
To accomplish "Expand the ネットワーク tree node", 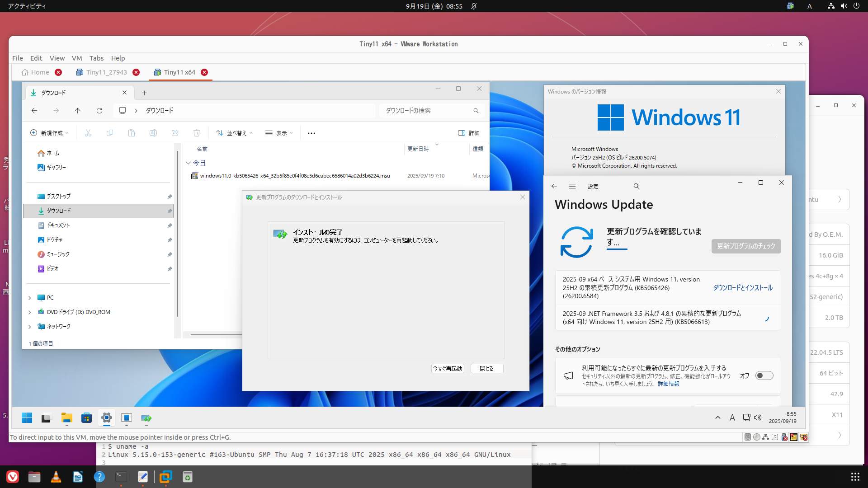I will coord(30,327).
